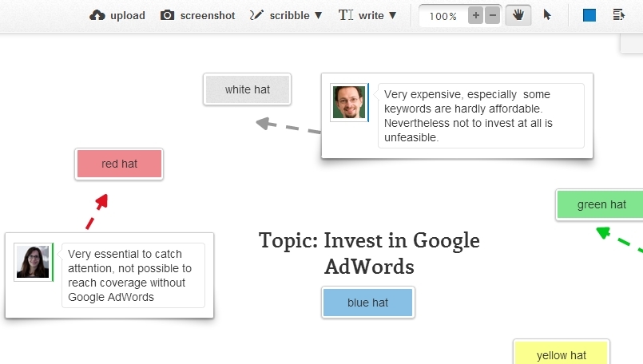This screenshot has height=364, width=643.
Task: Click the blue hat card
Action: pyautogui.click(x=368, y=303)
